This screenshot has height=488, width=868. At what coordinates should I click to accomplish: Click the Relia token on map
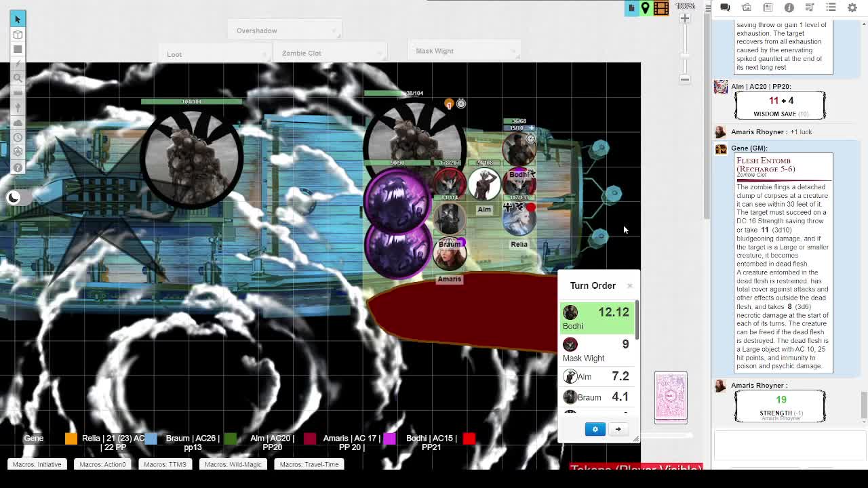coord(519,219)
